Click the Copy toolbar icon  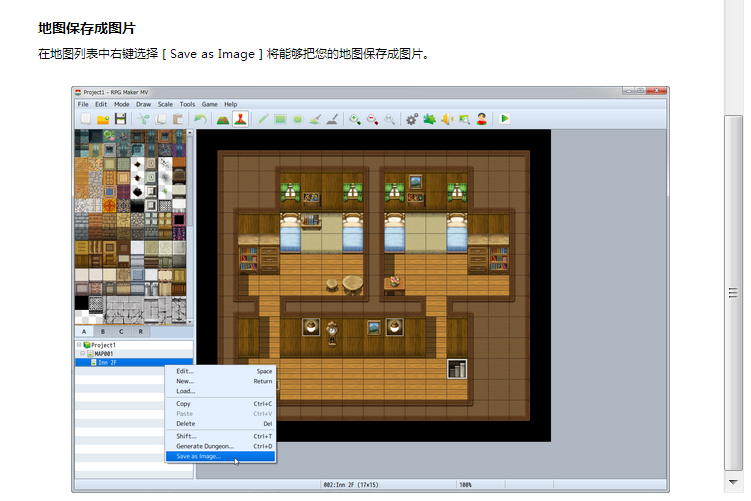tap(161, 119)
